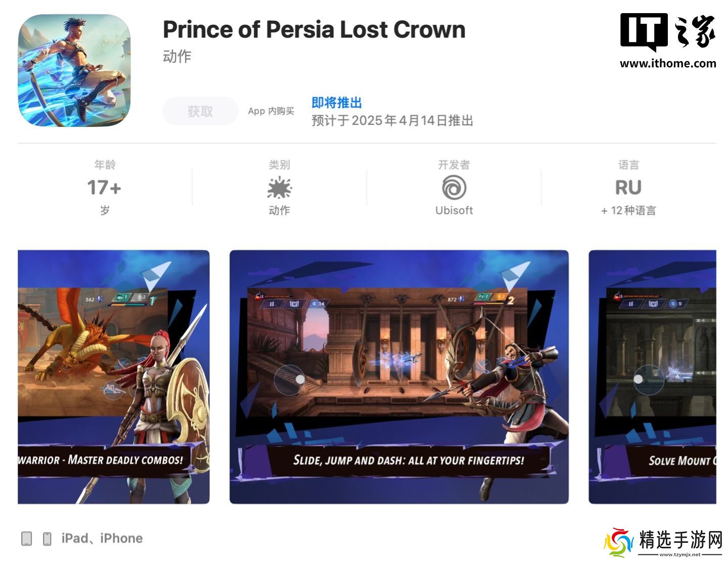Click the Ubisoft swirl logo icon
The image size is (728, 561).
[454, 188]
